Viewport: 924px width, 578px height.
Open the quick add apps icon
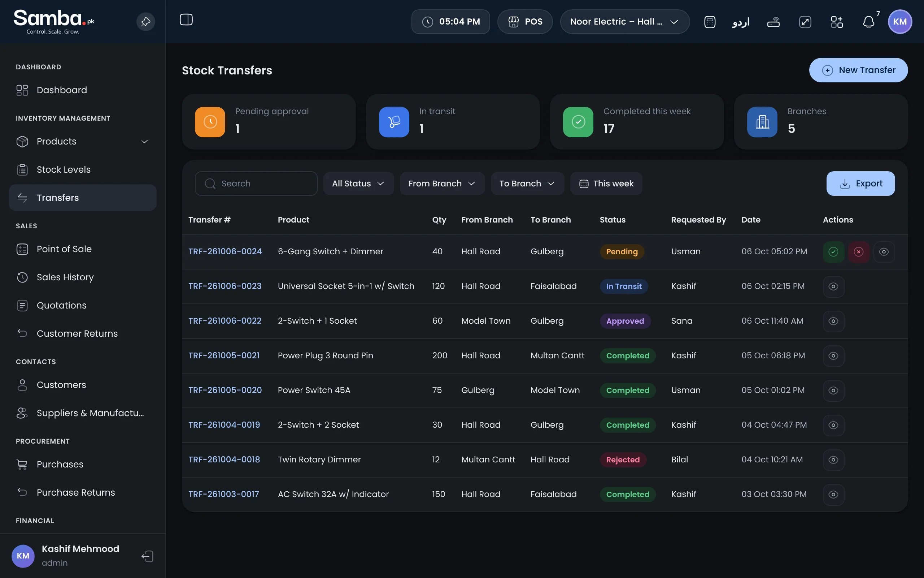[x=837, y=22]
